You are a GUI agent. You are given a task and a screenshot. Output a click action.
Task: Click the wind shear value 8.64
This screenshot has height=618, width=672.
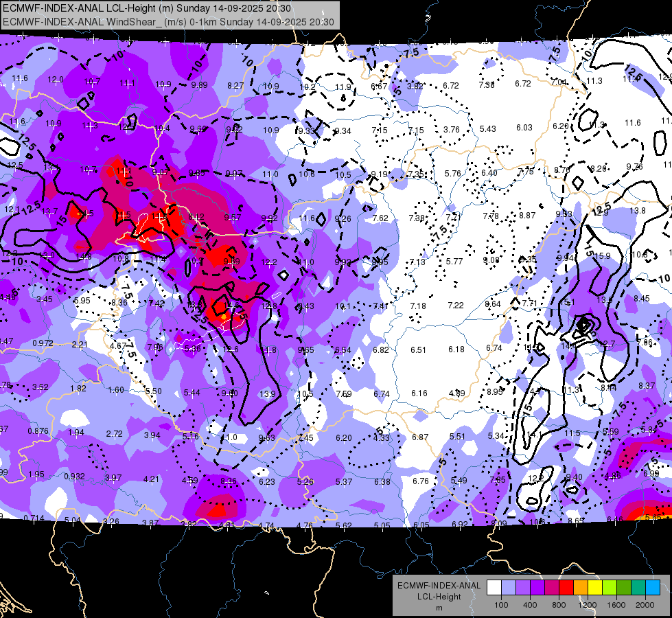pyautogui.click(x=493, y=304)
